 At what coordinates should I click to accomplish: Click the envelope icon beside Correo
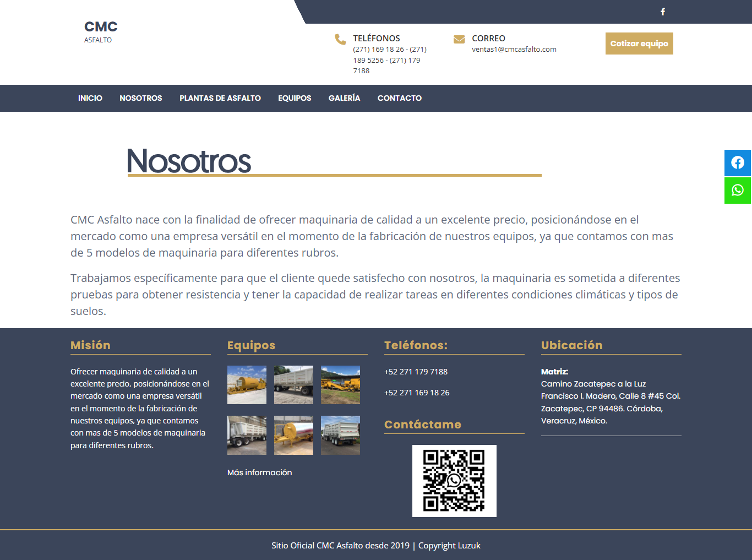click(459, 39)
